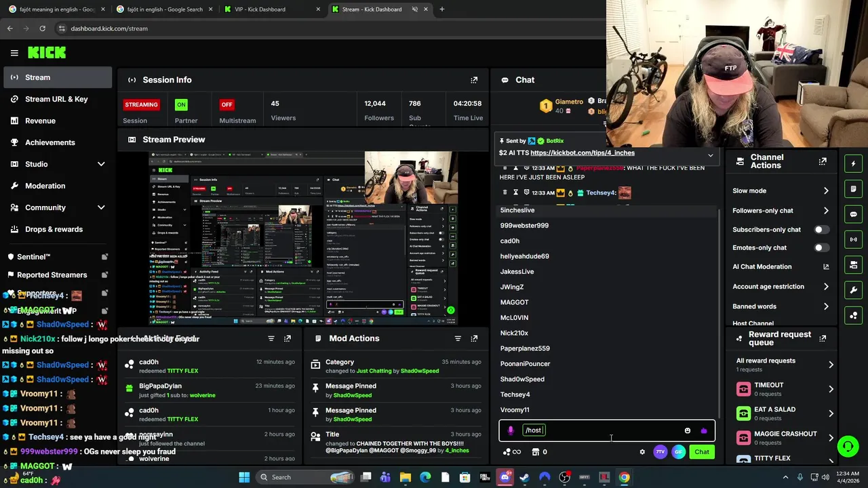
Task: Open chat settings gear icon
Action: click(642, 452)
